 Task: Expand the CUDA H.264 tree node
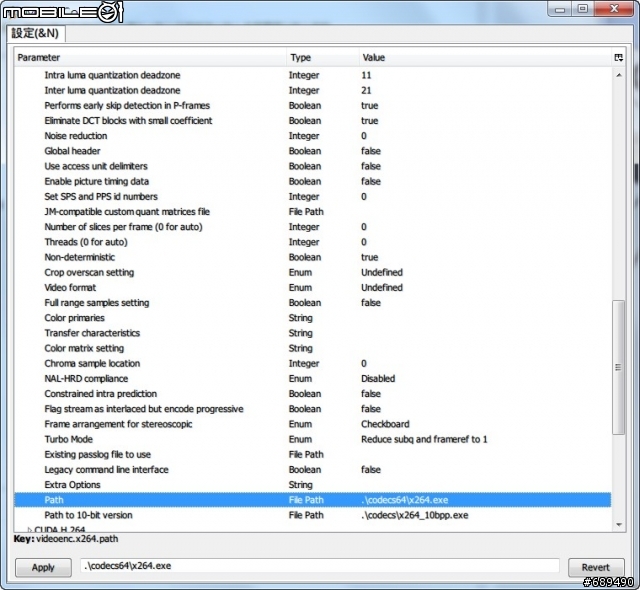(x=30, y=530)
